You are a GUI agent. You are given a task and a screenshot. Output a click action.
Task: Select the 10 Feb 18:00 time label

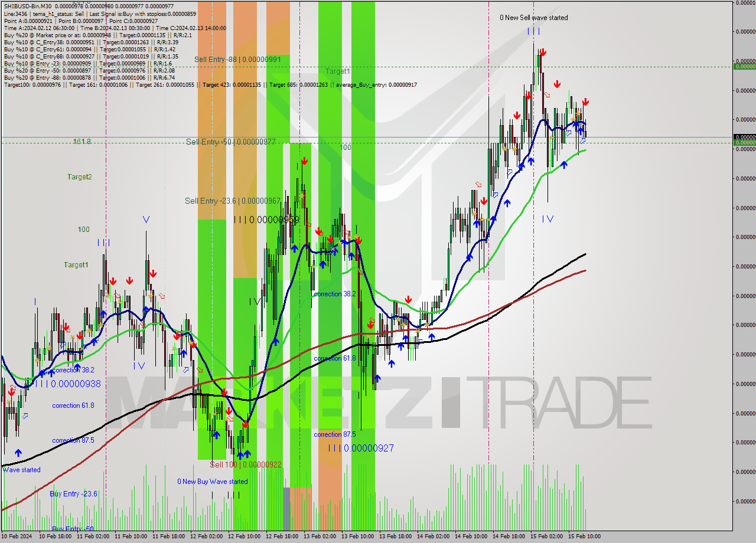coord(55,537)
